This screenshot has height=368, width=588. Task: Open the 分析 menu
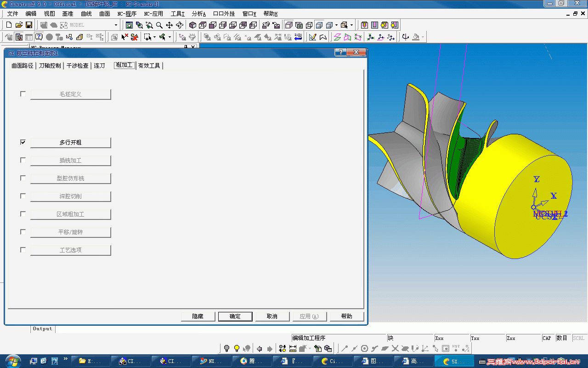click(198, 14)
